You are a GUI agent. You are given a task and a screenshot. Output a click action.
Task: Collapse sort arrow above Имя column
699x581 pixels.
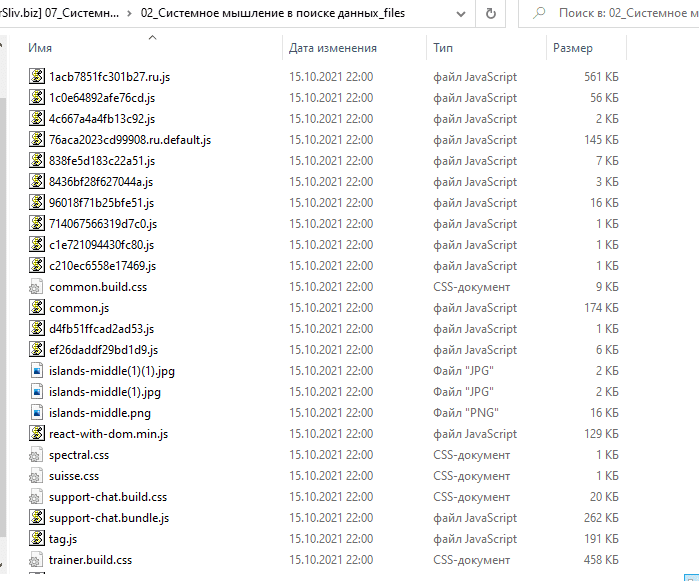click(x=152, y=37)
